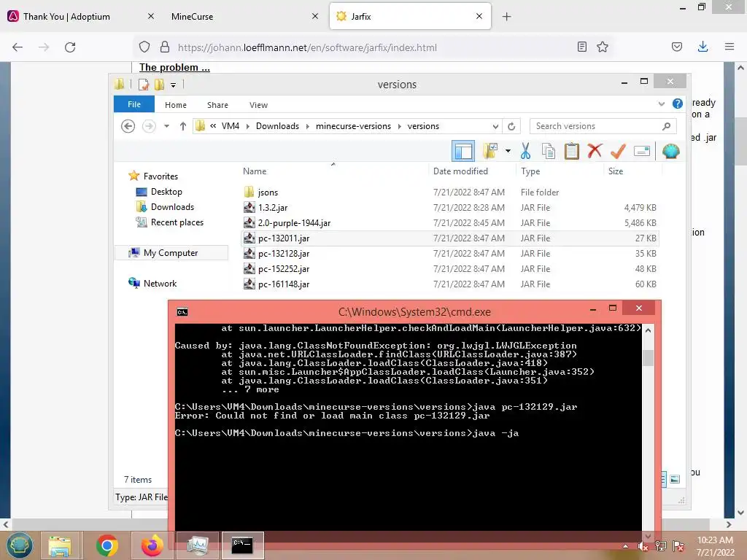Go up one folder level arrow

[183, 126]
